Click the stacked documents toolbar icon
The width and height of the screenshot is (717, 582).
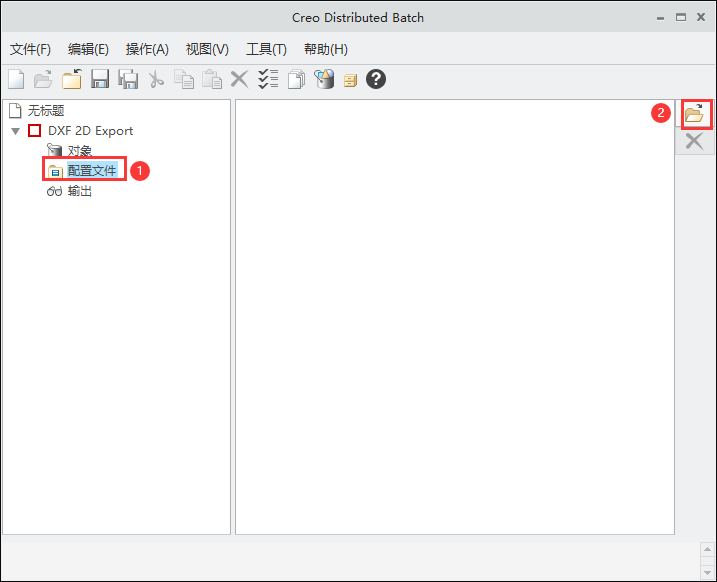coord(296,79)
